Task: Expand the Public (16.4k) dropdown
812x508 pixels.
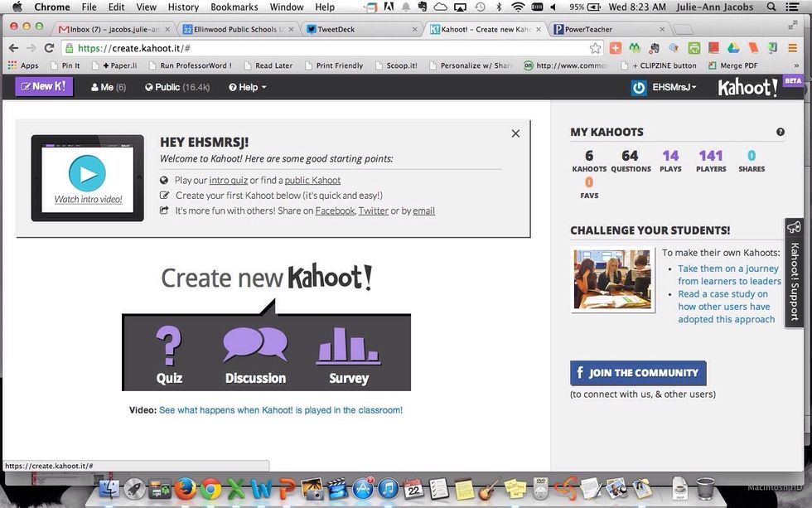Action: (176, 86)
